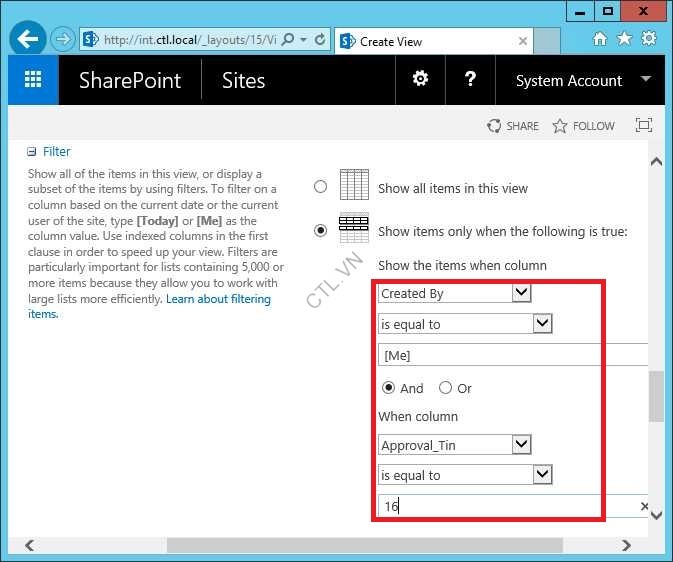Click the browser back arrow button
Viewport: 673px width, 562px height.
28,40
